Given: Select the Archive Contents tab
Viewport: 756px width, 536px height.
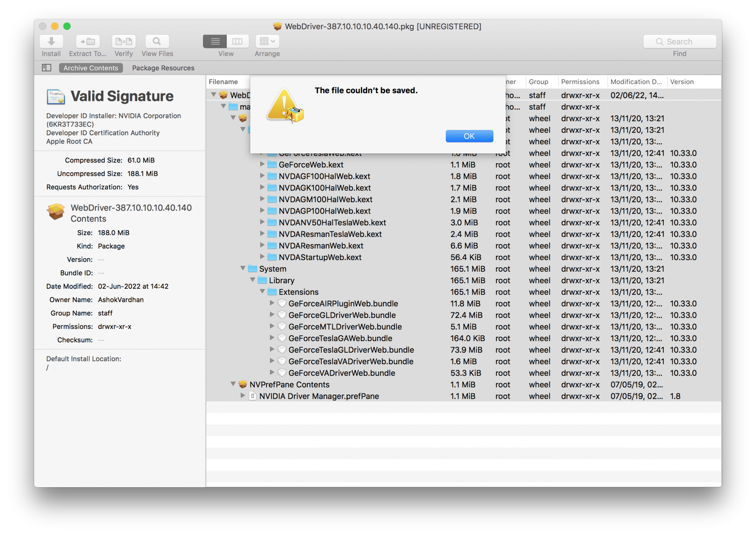Looking at the screenshot, I should [91, 68].
